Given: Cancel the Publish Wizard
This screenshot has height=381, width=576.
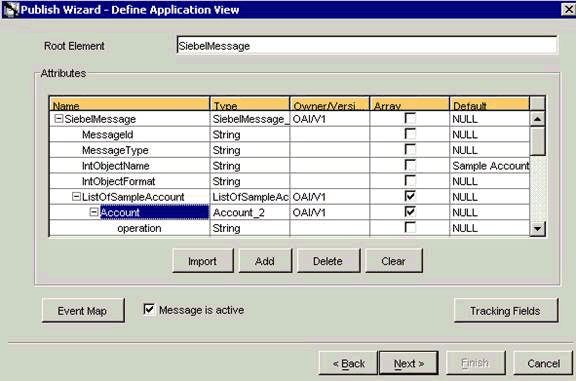Looking at the screenshot, I should tap(543, 363).
